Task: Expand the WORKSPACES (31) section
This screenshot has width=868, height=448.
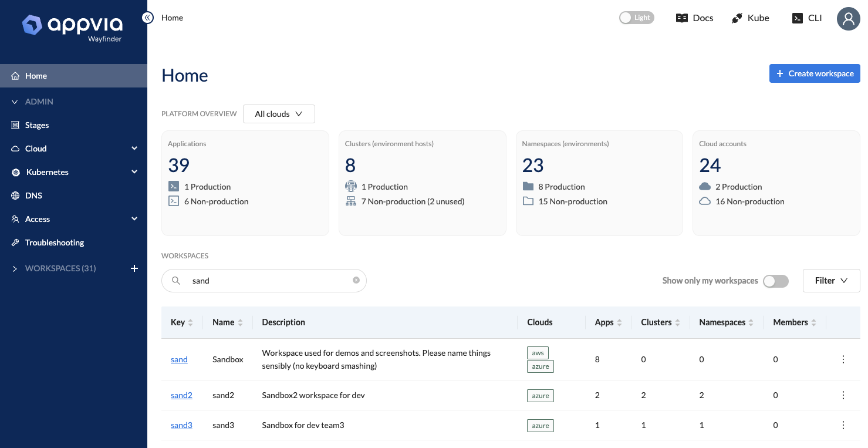Action: tap(15, 268)
